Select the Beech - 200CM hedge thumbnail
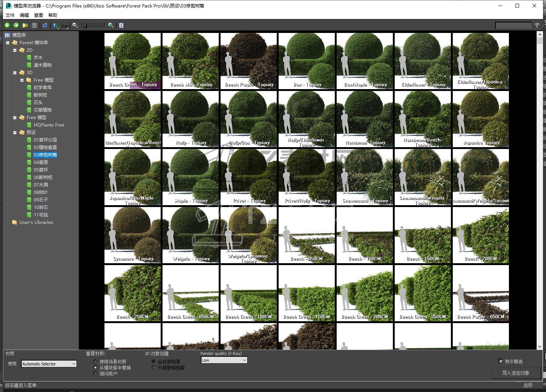The image size is (546, 392). click(x=481, y=235)
